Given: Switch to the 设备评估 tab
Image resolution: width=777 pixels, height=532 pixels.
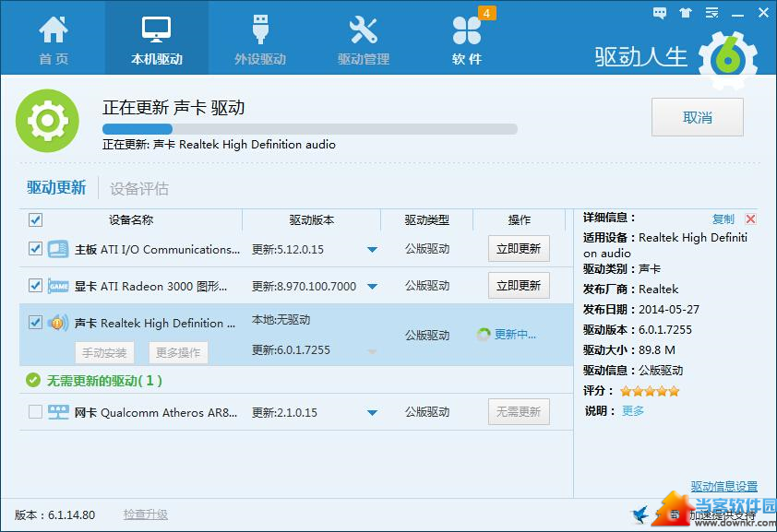Looking at the screenshot, I should point(139,188).
